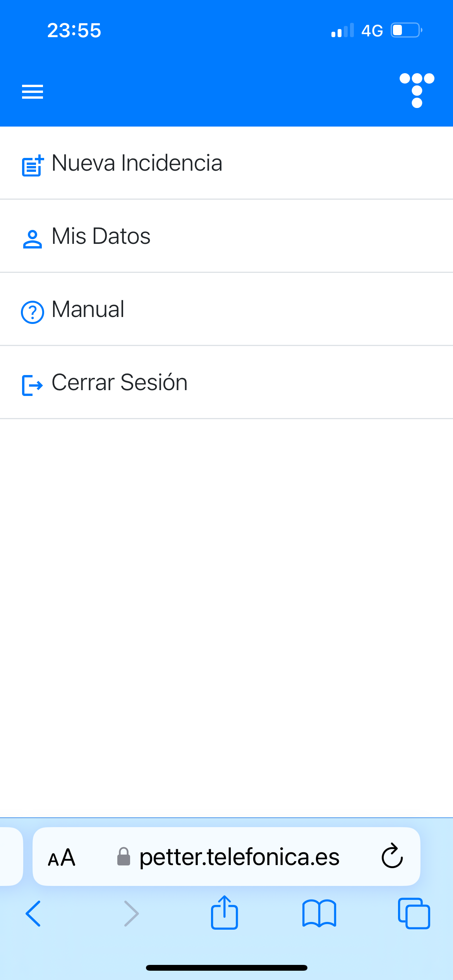Toggle the hamburger navigation menu

pyautogui.click(x=33, y=92)
